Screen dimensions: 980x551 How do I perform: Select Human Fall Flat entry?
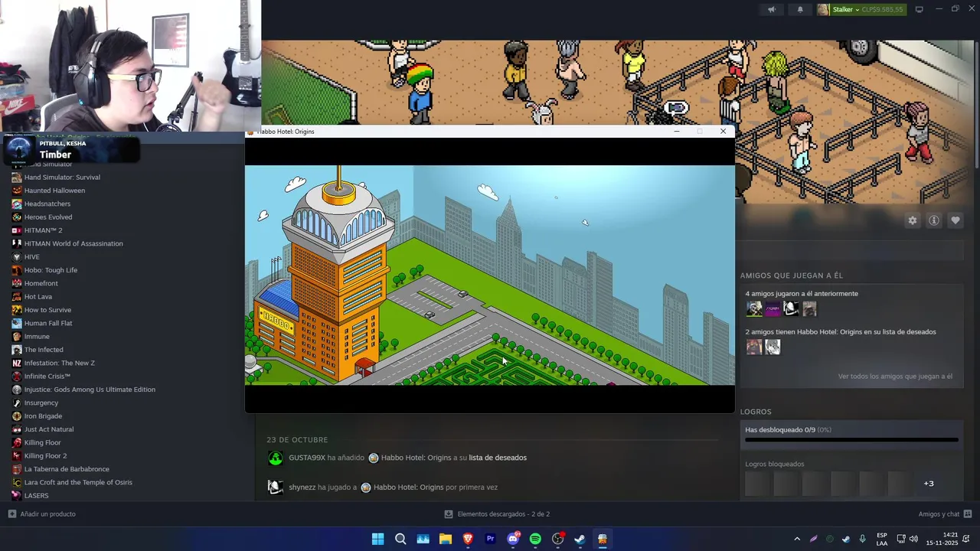(48, 323)
